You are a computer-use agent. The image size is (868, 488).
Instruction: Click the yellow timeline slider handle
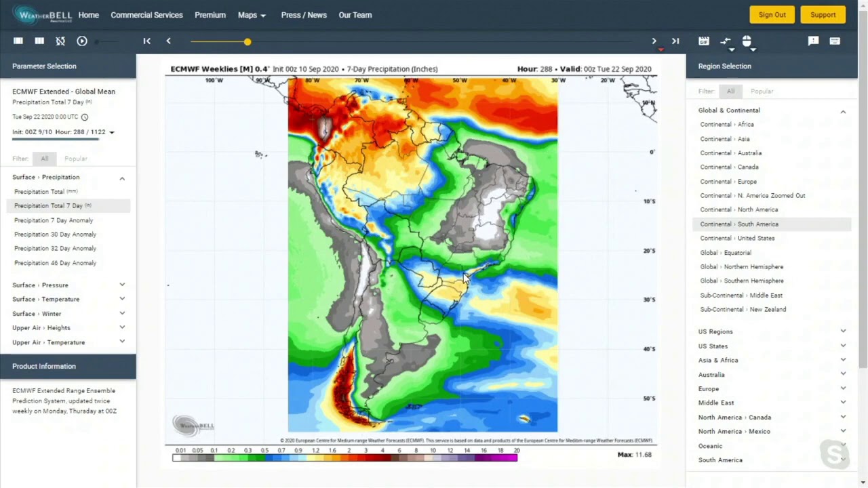248,42
